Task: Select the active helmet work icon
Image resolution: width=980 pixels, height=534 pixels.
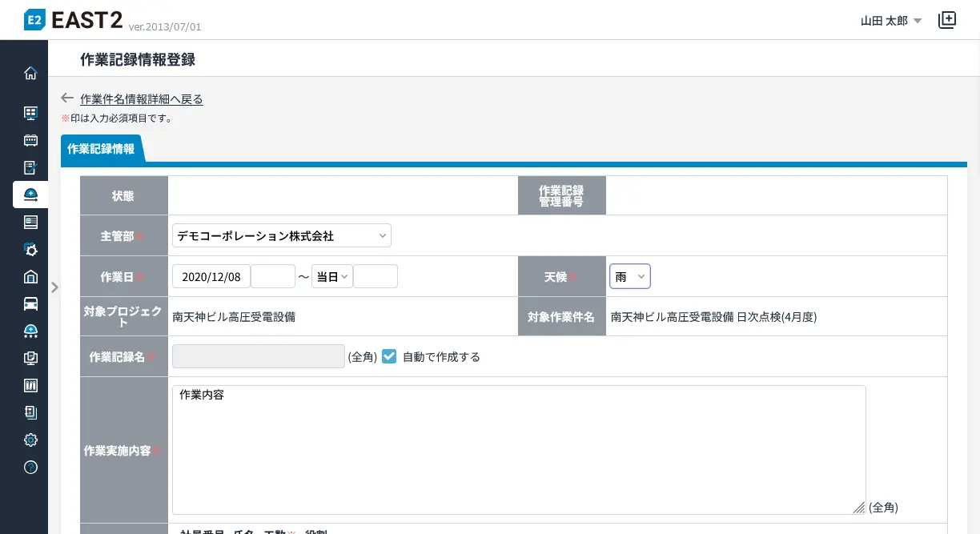Action: tap(30, 195)
